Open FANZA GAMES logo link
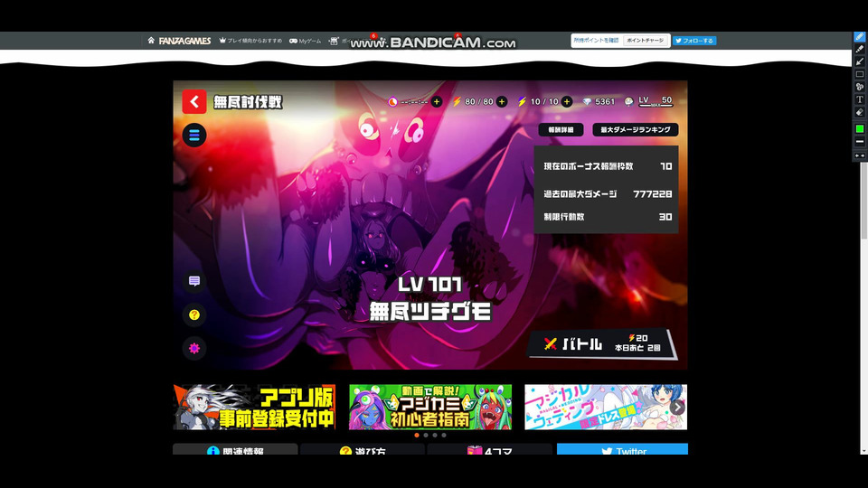This screenshot has width=868, height=488. tap(184, 41)
